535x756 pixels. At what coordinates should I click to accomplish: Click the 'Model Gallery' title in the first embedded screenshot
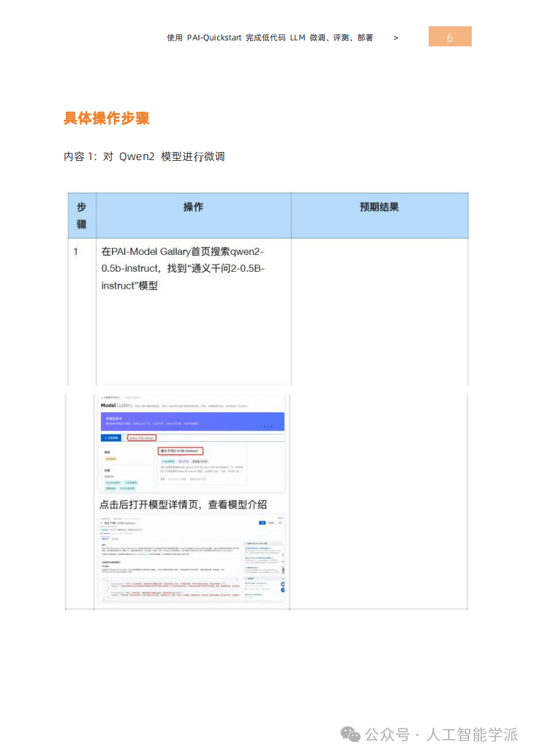coord(116,406)
